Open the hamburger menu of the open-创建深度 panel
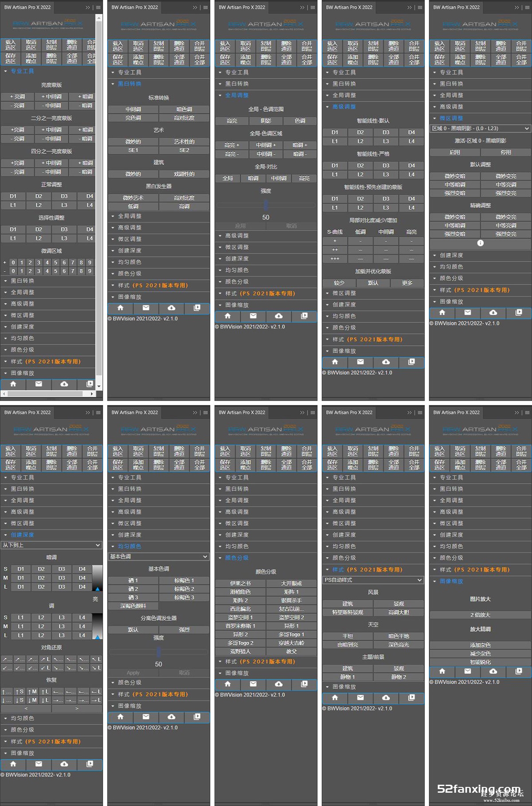The width and height of the screenshot is (532, 806). pyautogui.click(x=98, y=413)
